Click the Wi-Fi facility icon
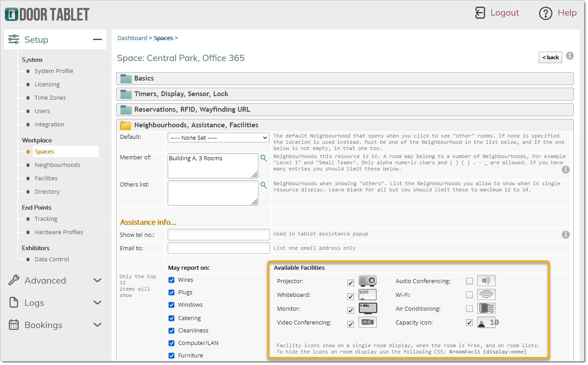This screenshot has width=588, height=365. pyautogui.click(x=486, y=295)
